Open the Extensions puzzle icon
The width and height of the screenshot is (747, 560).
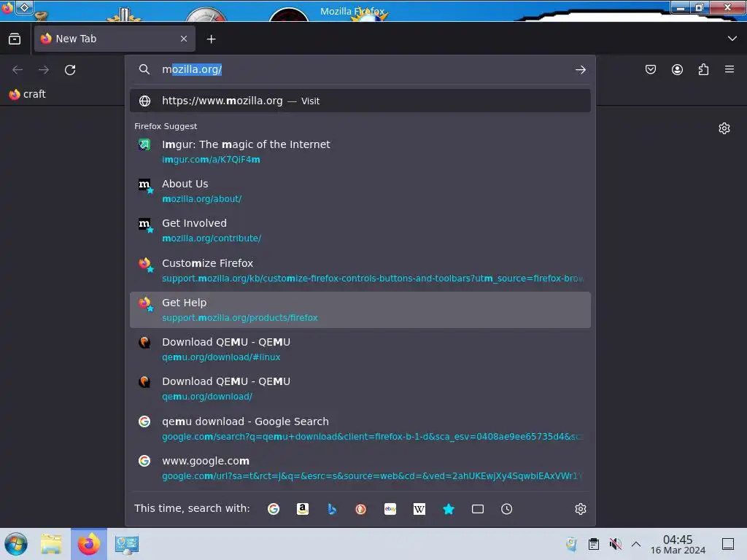point(703,69)
